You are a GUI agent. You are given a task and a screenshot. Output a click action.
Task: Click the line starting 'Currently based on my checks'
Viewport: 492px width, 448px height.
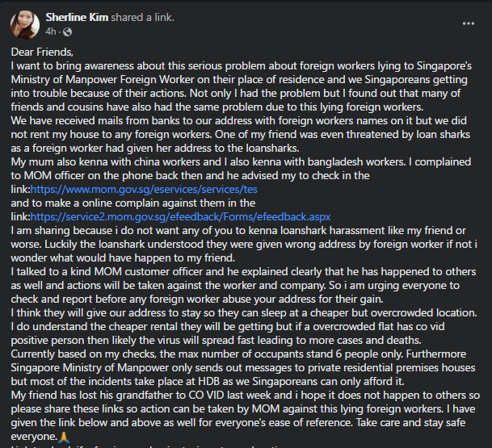click(x=238, y=354)
